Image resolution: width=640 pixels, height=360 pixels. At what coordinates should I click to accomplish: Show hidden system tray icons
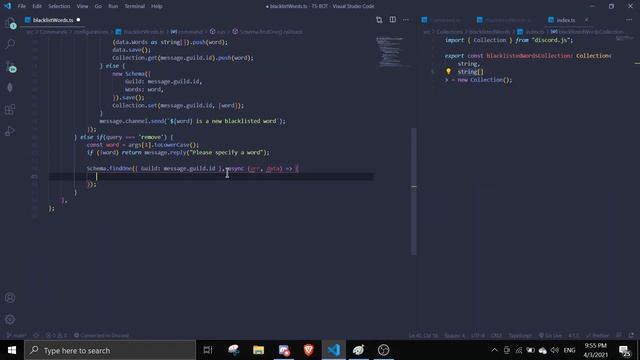click(x=494, y=350)
